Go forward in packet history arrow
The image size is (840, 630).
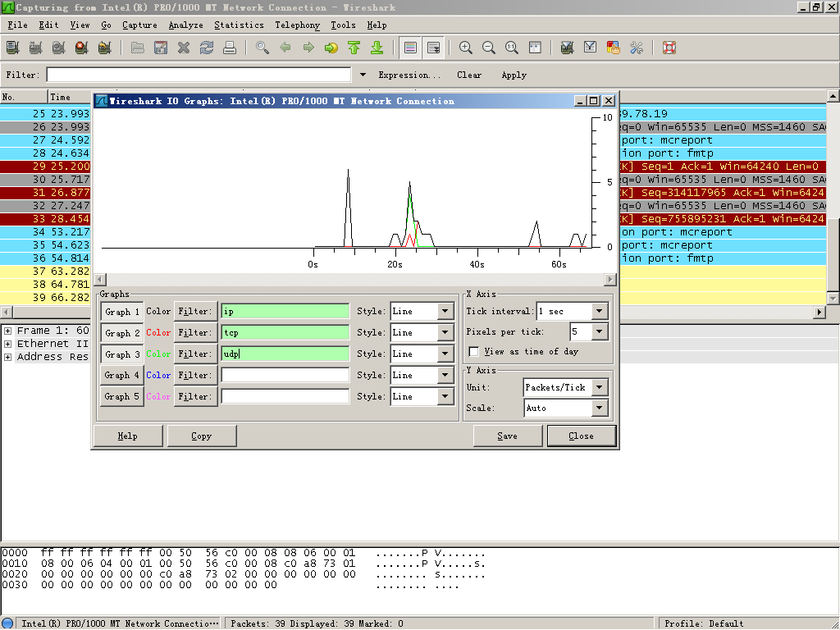coord(308,48)
